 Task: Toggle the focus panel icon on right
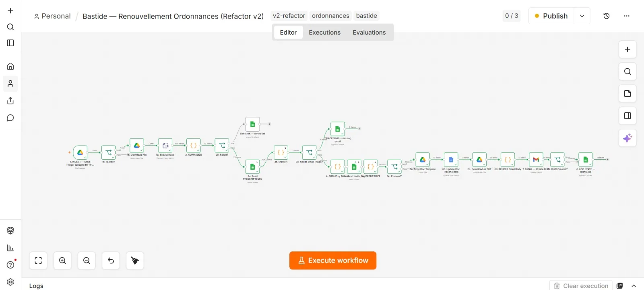point(627,116)
